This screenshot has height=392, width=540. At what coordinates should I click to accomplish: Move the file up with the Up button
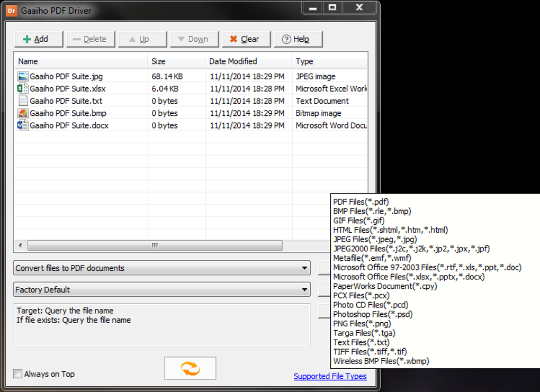pyautogui.click(x=142, y=39)
